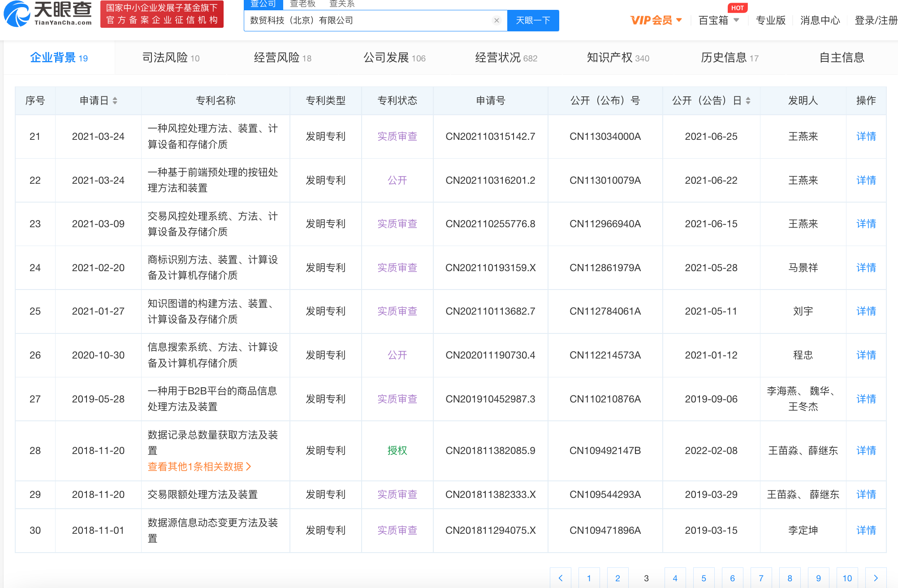Sort by publication date arrows
Image resolution: width=898 pixels, height=588 pixels.
pos(748,101)
